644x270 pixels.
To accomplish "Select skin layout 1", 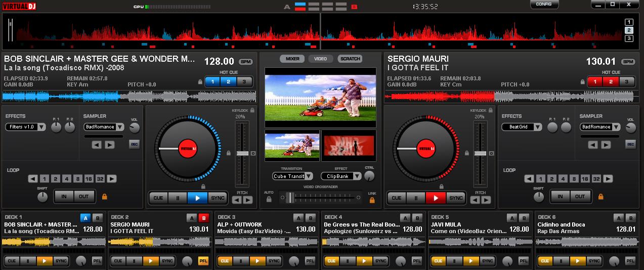I will (629, 22).
